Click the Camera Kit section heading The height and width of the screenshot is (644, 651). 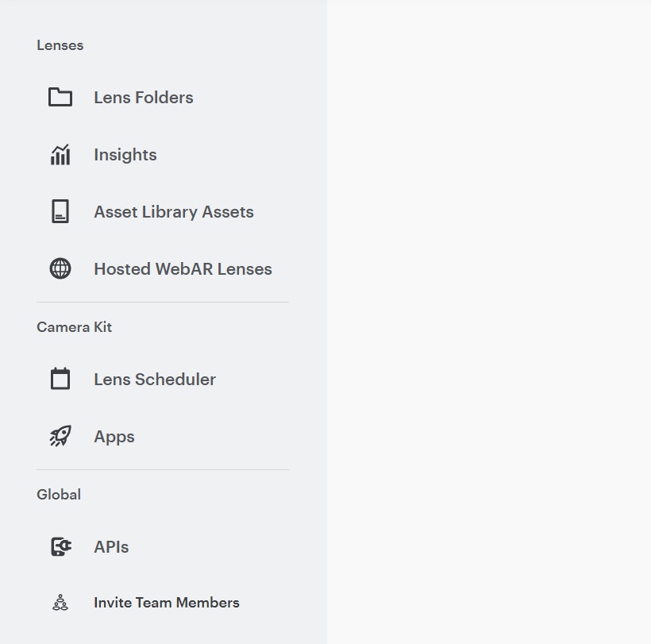pos(75,327)
